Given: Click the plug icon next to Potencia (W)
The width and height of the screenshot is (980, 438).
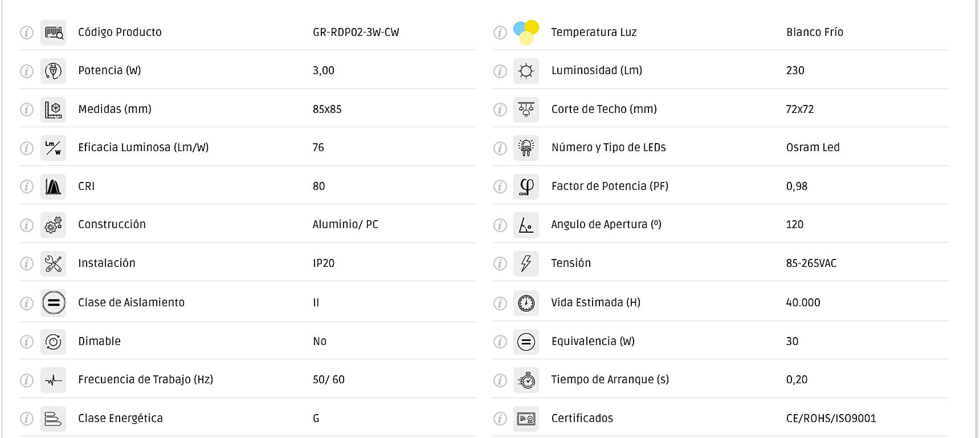Looking at the screenshot, I should point(54,71).
